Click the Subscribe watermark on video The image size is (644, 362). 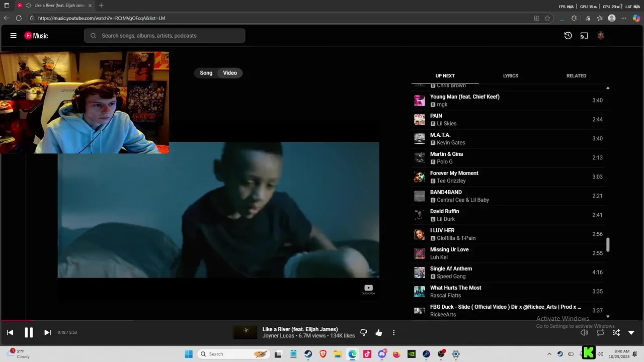click(x=368, y=290)
